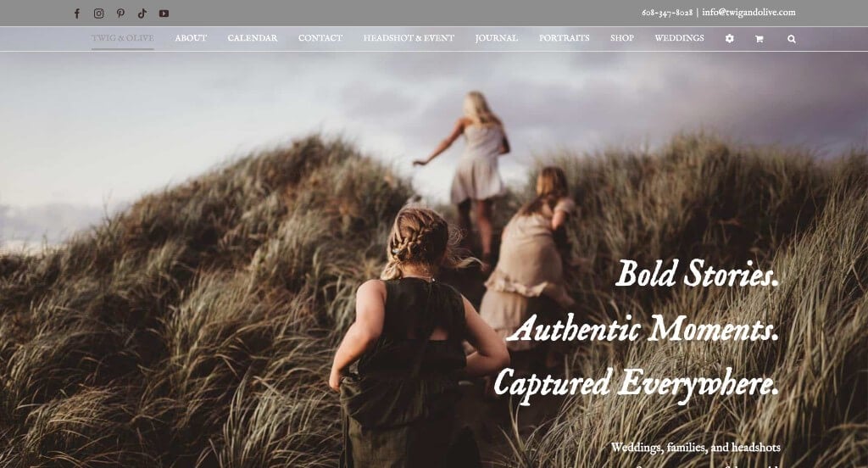Open the About menu item
Image resolution: width=868 pixels, height=468 pixels.
pos(191,38)
